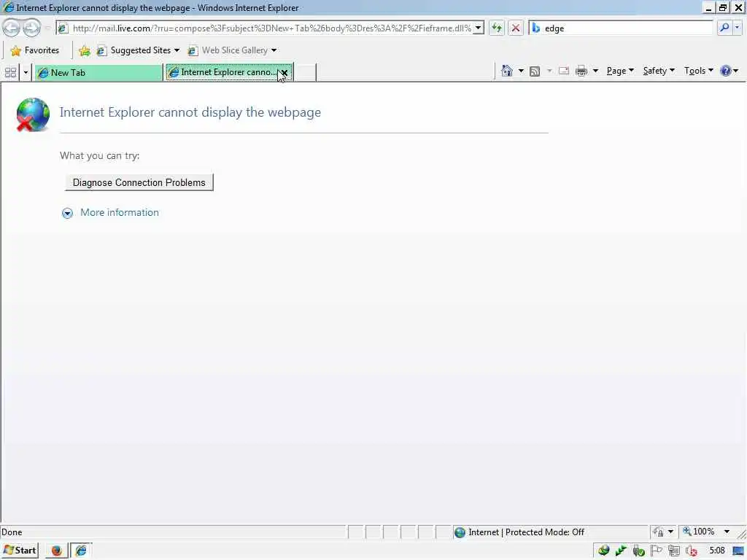The image size is (747, 560).
Task: Open the Page menu
Action: point(620,71)
